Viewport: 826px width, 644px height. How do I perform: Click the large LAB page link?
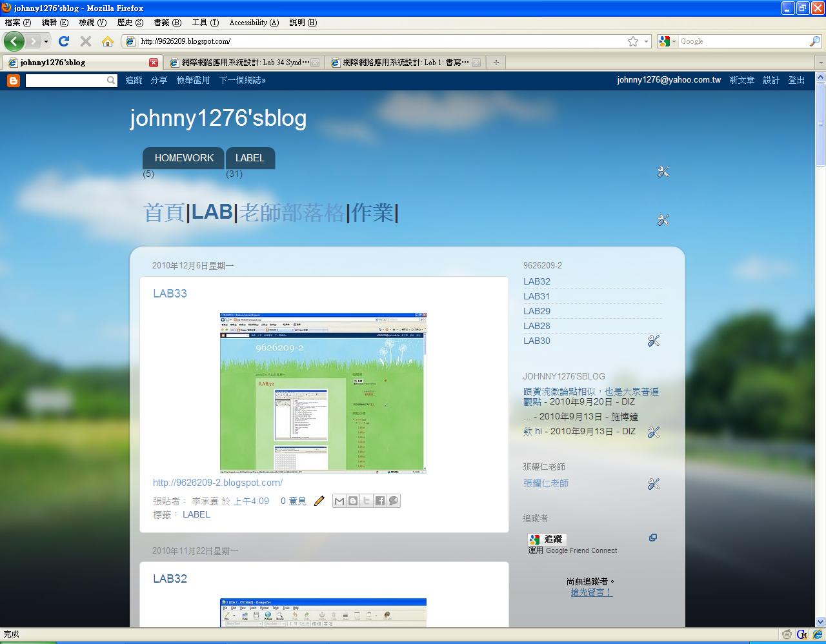point(212,212)
